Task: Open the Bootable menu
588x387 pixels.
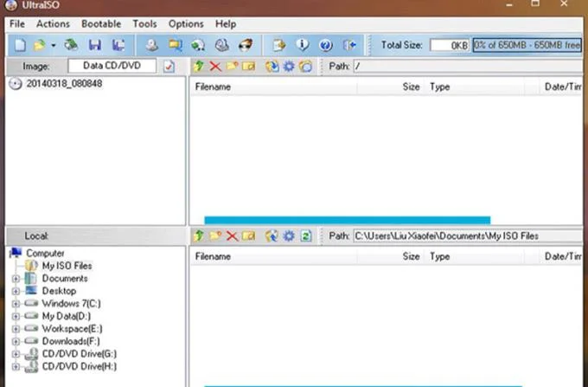Action: [101, 24]
